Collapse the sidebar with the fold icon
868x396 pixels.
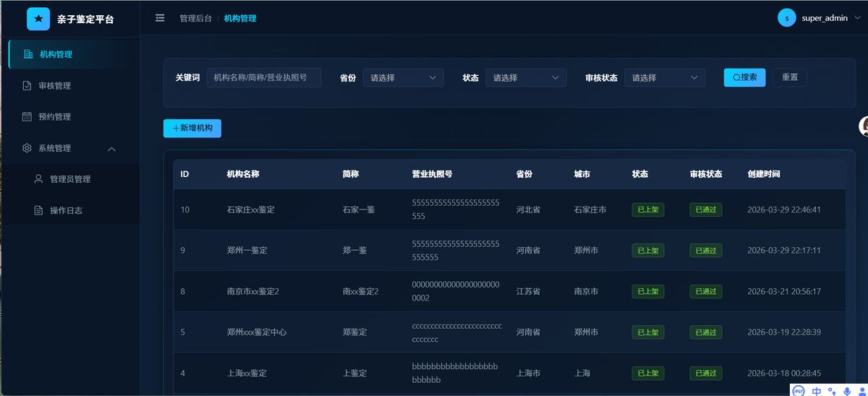tap(160, 18)
